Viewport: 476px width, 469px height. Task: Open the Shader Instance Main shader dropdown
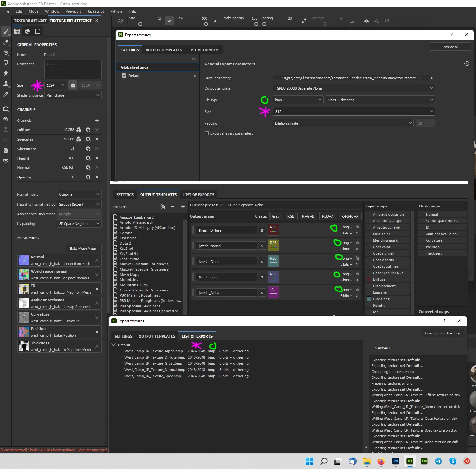[73, 95]
